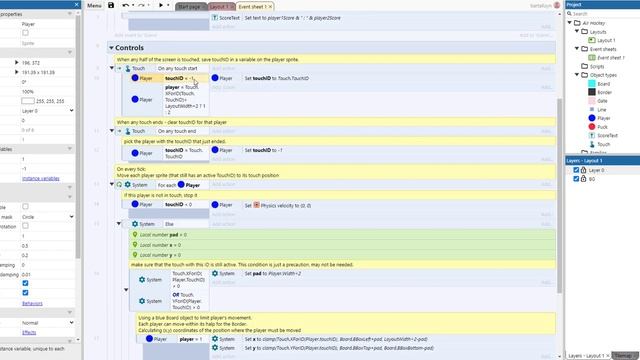
Task: Click System gear icon in 'For each Player'
Action: click(128, 184)
